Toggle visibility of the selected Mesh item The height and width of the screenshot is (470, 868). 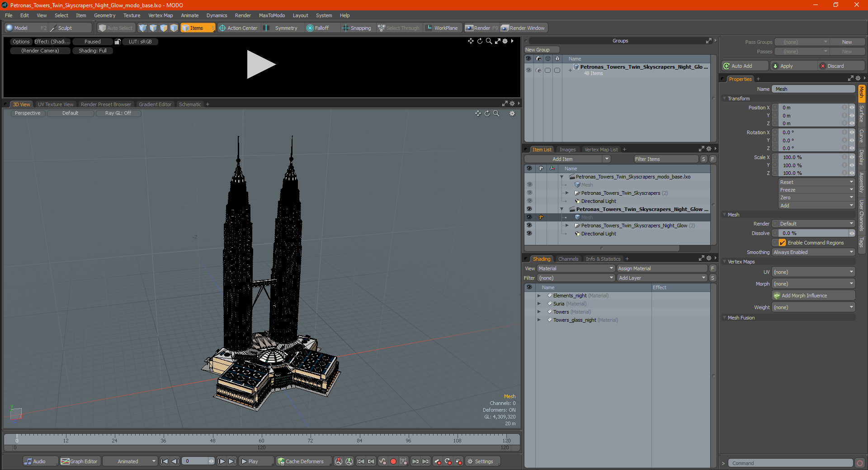[x=529, y=217]
